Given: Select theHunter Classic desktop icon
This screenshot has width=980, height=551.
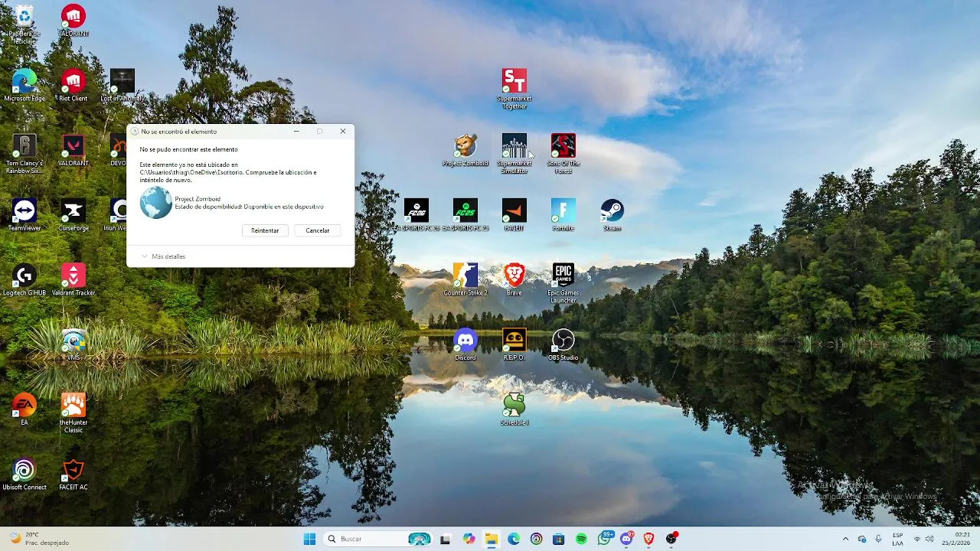Looking at the screenshot, I should coord(73,413).
